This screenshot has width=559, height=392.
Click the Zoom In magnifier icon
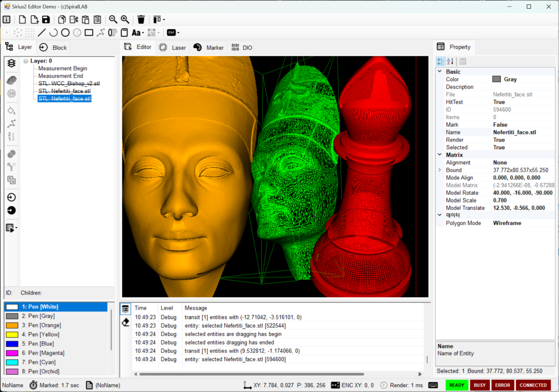click(x=125, y=20)
